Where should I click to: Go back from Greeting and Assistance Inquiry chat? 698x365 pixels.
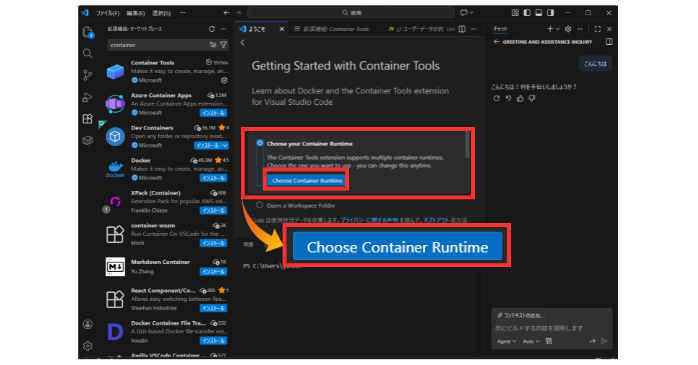(x=496, y=42)
